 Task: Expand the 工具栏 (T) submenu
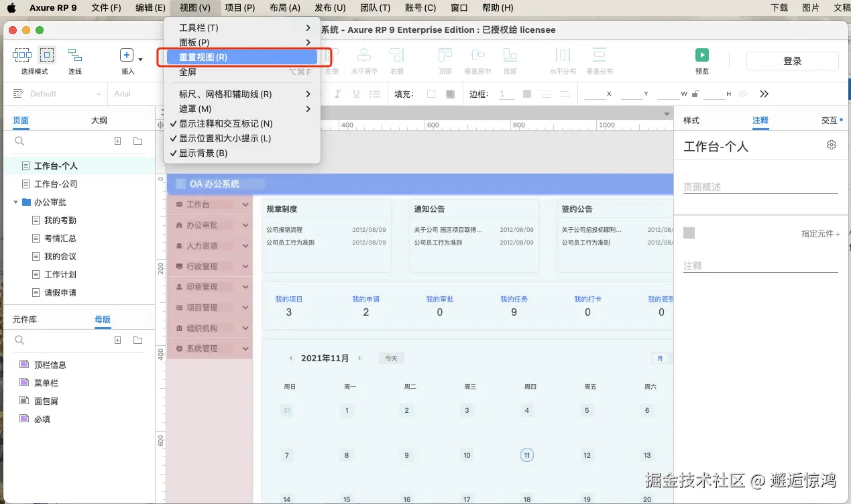tap(242, 28)
